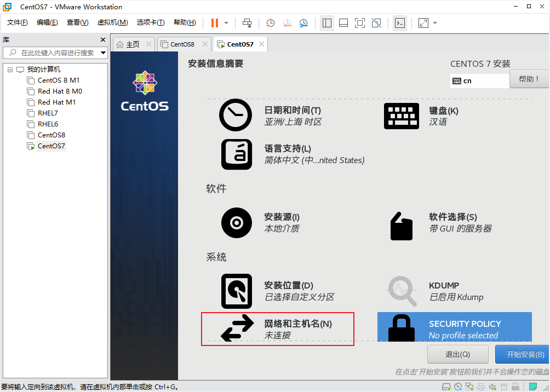Click the 已选择自定义分区 text
This screenshot has width=550, height=392.
299,297
